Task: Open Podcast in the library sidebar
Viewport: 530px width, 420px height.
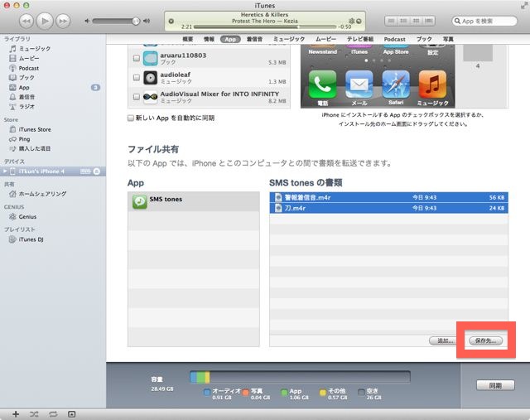Action: (x=24, y=68)
